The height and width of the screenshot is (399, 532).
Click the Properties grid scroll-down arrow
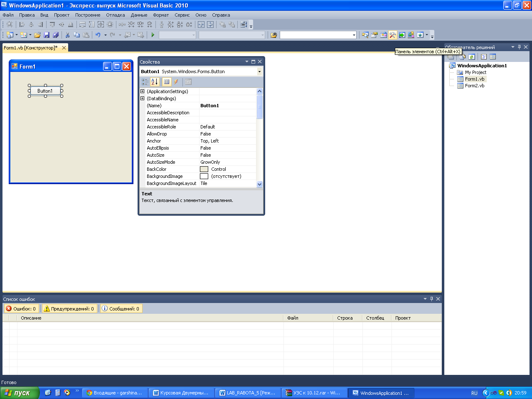260,184
